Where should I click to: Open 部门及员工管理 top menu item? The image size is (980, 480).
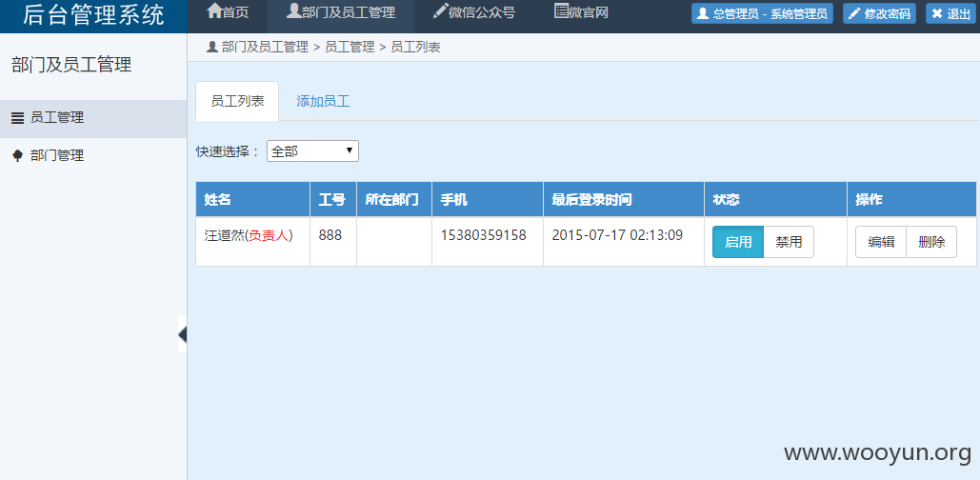pos(341,12)
